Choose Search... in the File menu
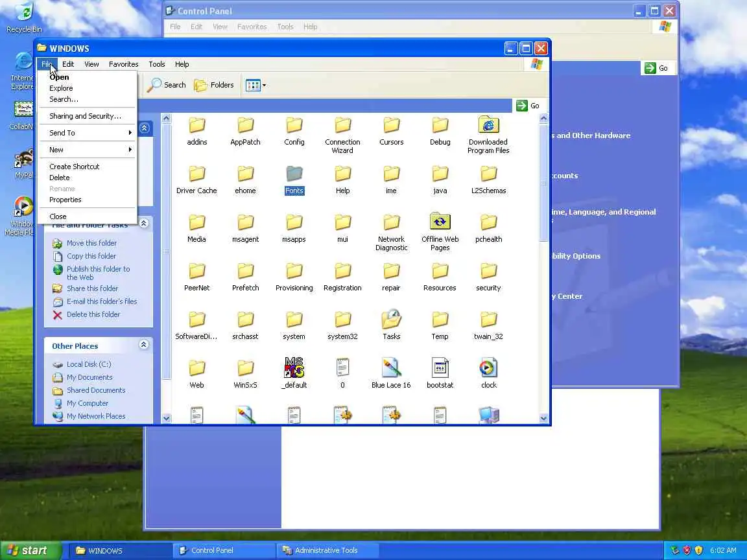 click(64, 99)
